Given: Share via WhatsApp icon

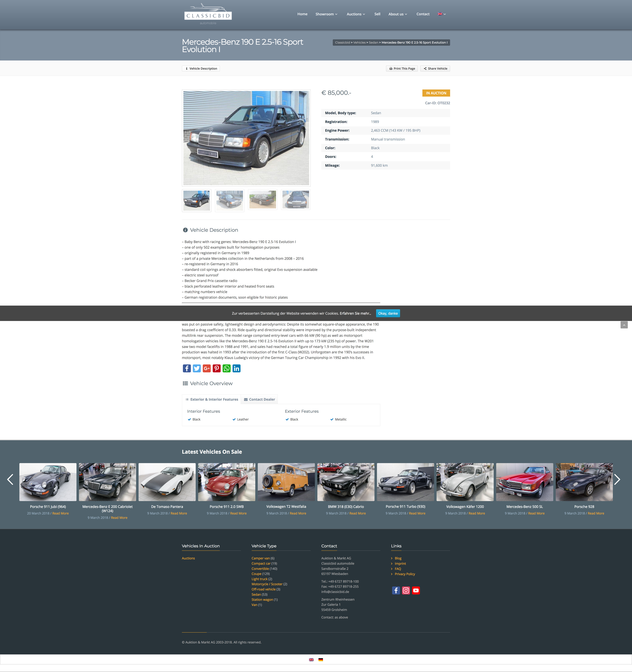Looking at the screenshot, I should (227, 368).
